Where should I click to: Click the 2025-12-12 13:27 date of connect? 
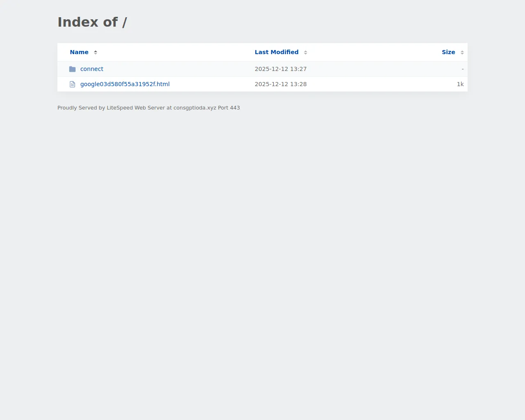[x=281, y=69]
